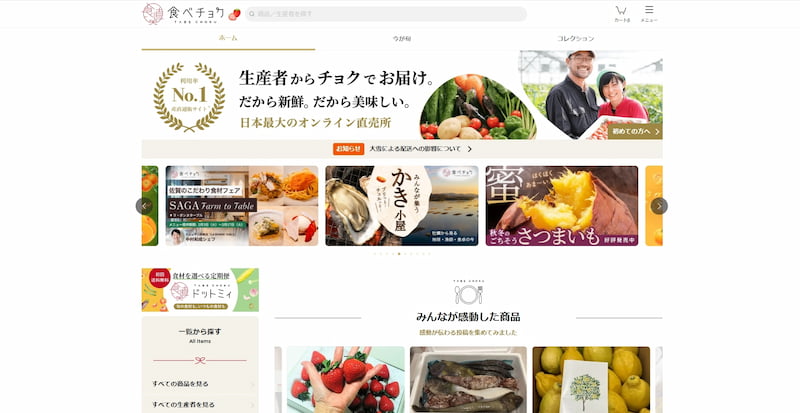
Task: Show previous carousel banner with left arrow
Action: (x=144, y=206)
